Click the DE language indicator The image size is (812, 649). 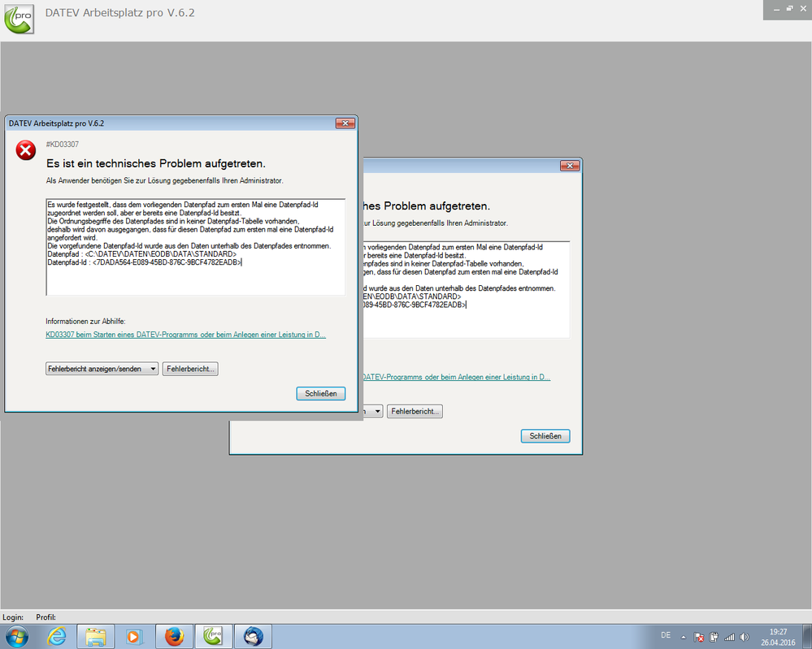666,635
